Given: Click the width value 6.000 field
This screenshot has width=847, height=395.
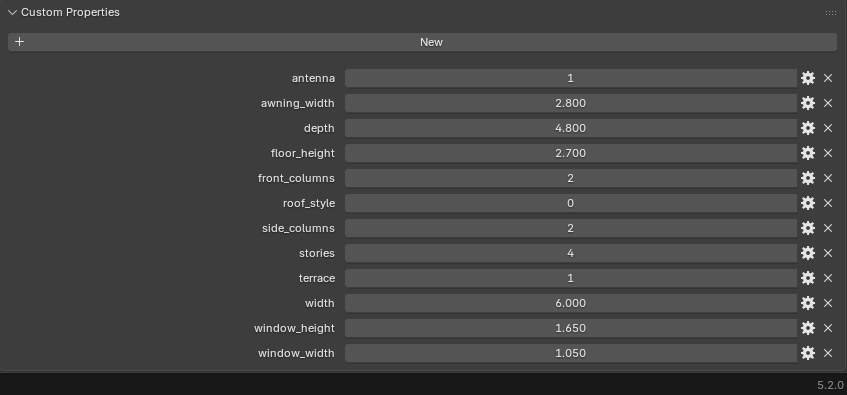Looking at the screenshot, I should pos(570,303).
